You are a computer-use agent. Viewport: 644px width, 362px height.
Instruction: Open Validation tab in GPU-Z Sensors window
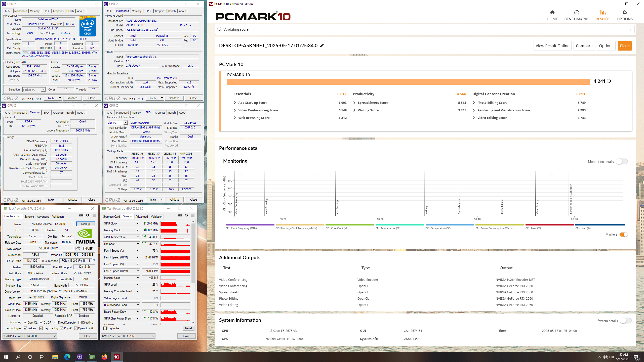[156, 217]
